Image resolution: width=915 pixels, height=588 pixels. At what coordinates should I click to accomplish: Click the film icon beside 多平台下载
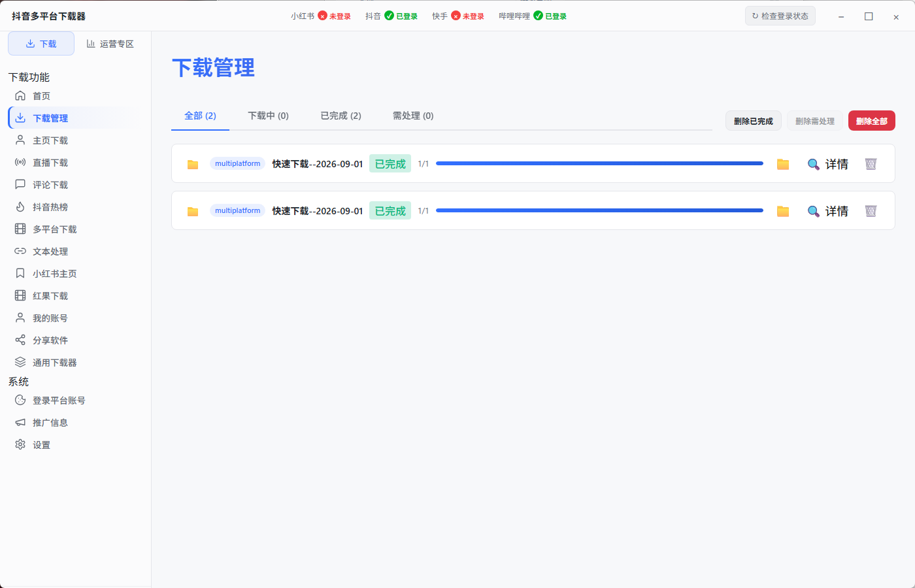coord(20,229)
